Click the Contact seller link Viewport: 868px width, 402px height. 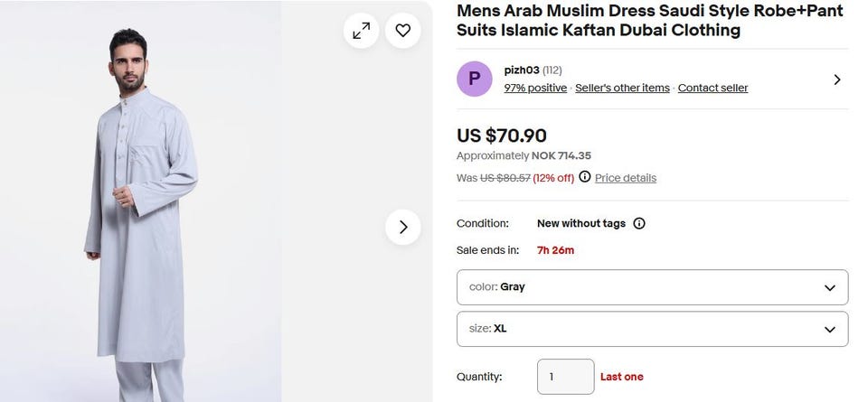(712, 88)
